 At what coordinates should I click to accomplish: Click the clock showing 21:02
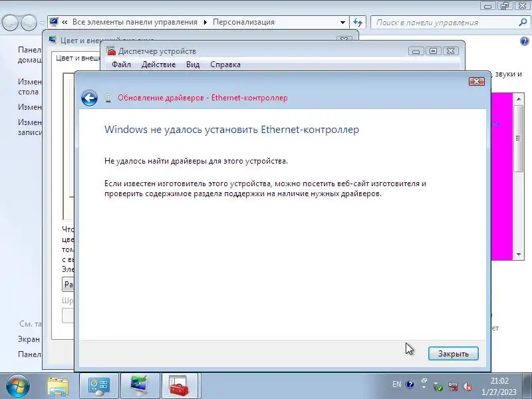click(x=499, y=381)
